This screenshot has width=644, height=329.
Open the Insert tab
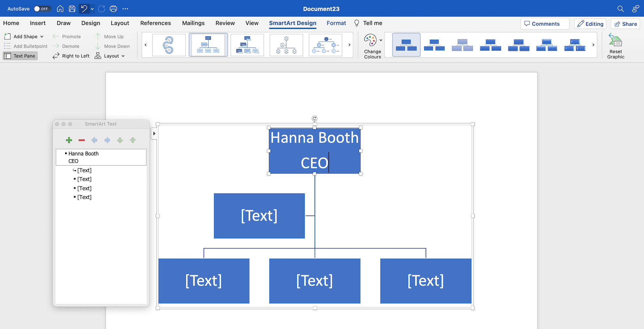[x=38, y=23]
